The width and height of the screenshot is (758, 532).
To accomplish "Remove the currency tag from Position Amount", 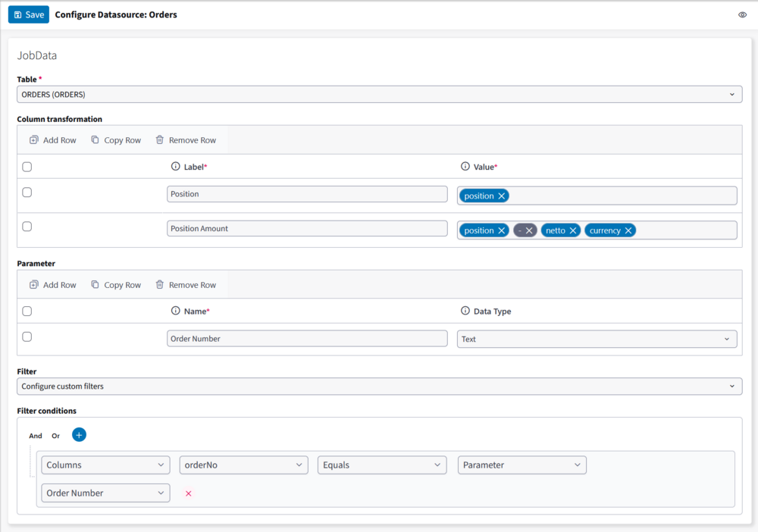I will [x=628, y=230].
